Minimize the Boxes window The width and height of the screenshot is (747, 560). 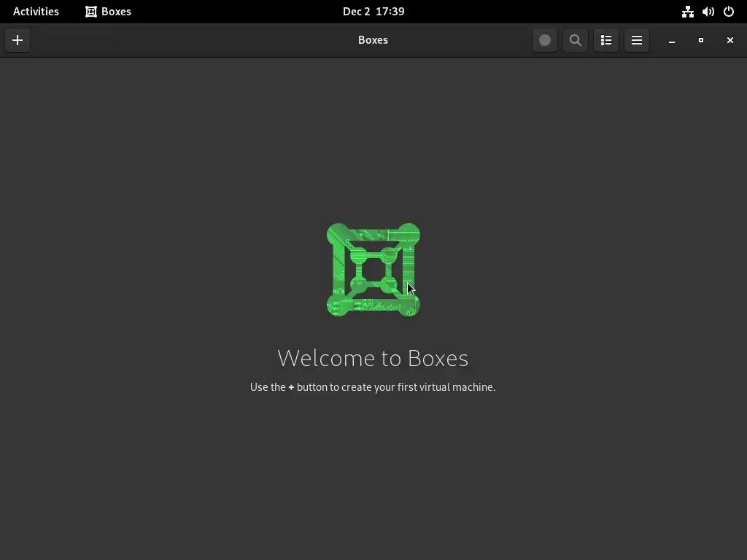672,40
